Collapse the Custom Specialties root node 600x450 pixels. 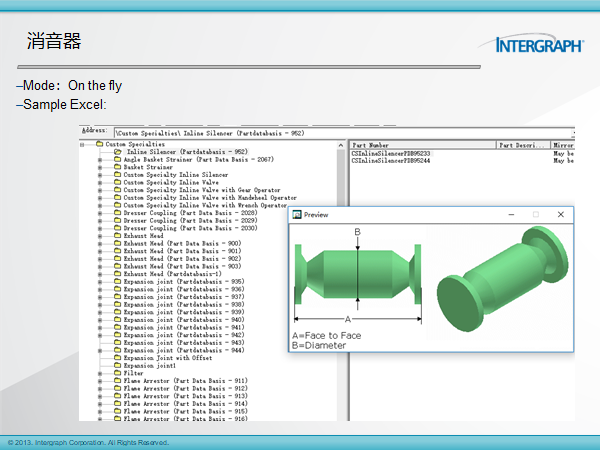pyautogui.click(x=82, y=145)
